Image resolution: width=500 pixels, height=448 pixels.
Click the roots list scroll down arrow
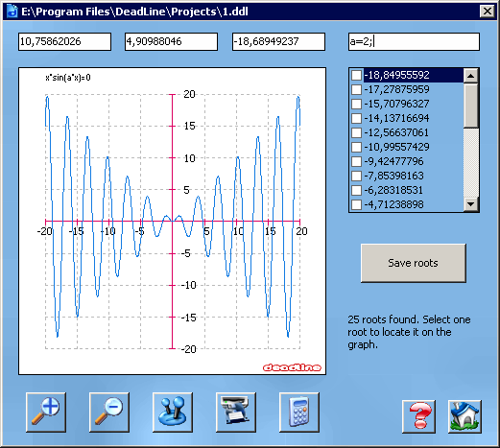pos(471,203)
